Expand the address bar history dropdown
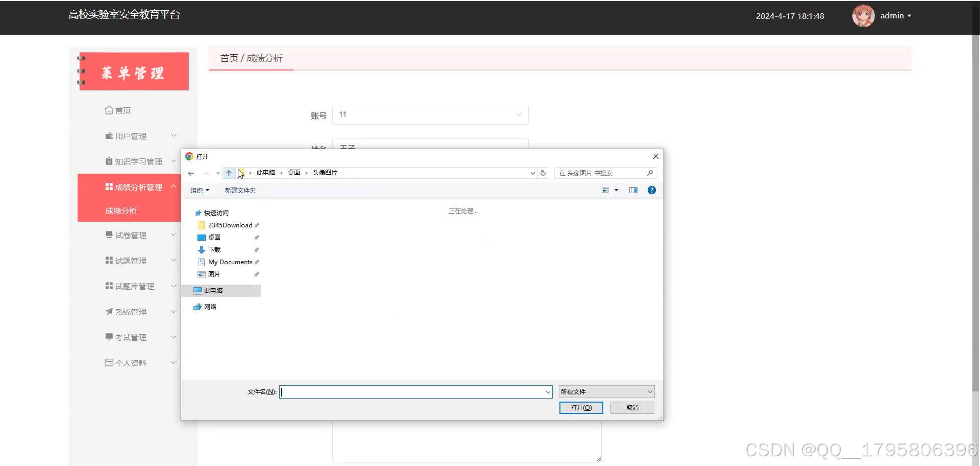The width and height of the screenshot is (980, 466). tap(533, 173)
